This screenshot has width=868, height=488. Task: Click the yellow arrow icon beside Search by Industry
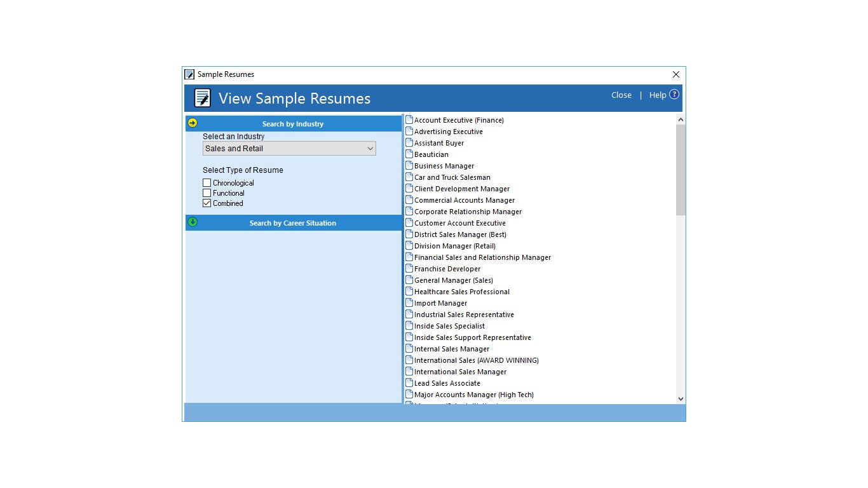pyautogui.click(x=193, y=123)
